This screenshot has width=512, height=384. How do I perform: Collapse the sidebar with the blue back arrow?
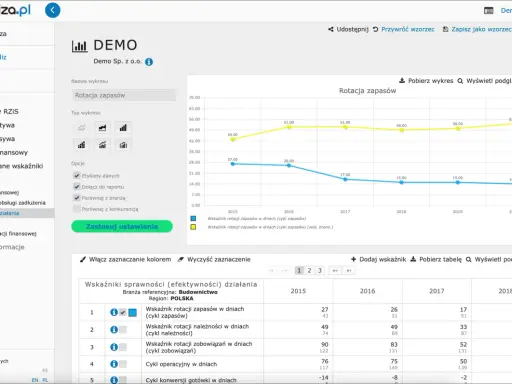tap(53, 10)
